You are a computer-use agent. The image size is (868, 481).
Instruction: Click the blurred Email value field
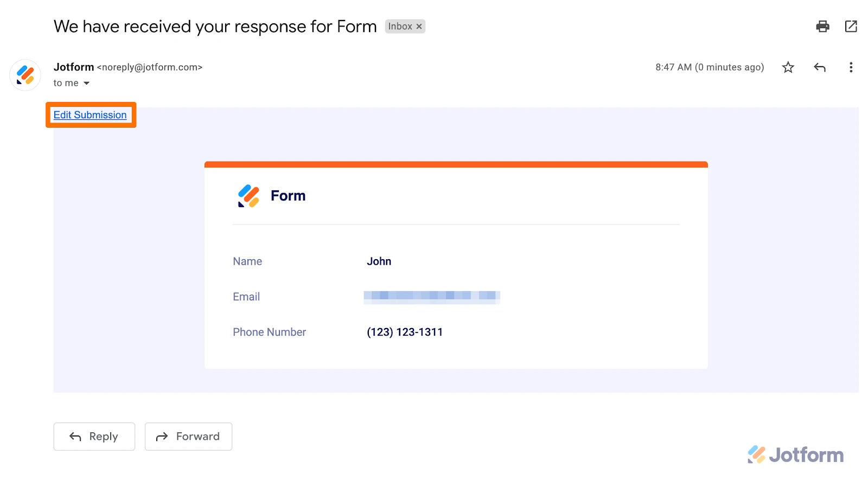(431, 297)
